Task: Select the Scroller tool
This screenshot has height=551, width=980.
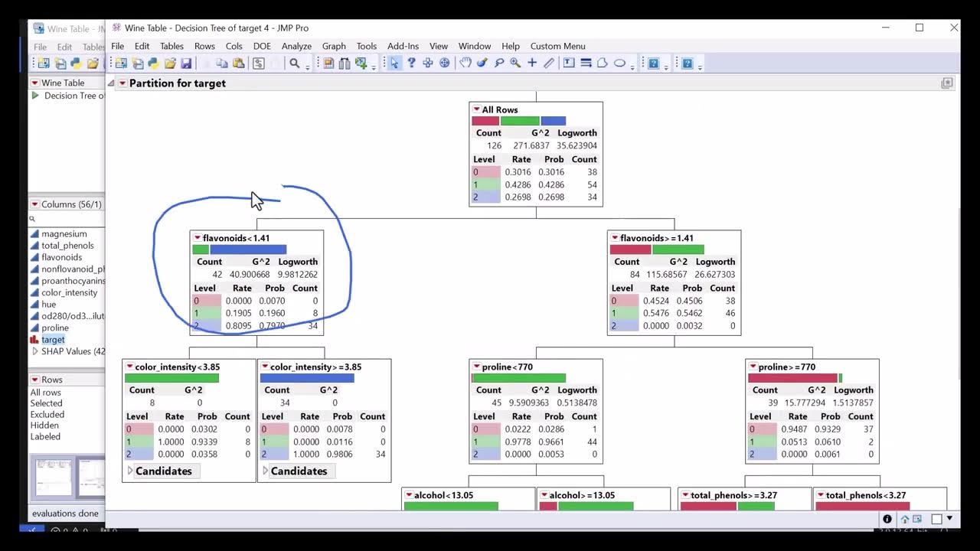Action: click(445, 64)
